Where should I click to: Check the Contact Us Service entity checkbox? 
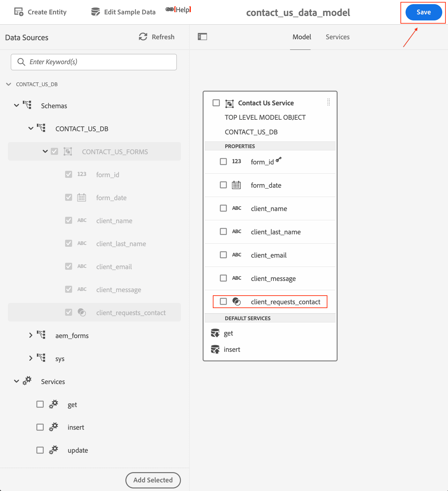point(216,103)
